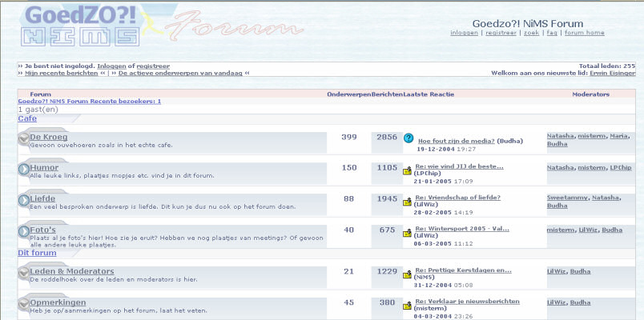Click the round arrow icon beside Humor

click(x=24, y=170)
